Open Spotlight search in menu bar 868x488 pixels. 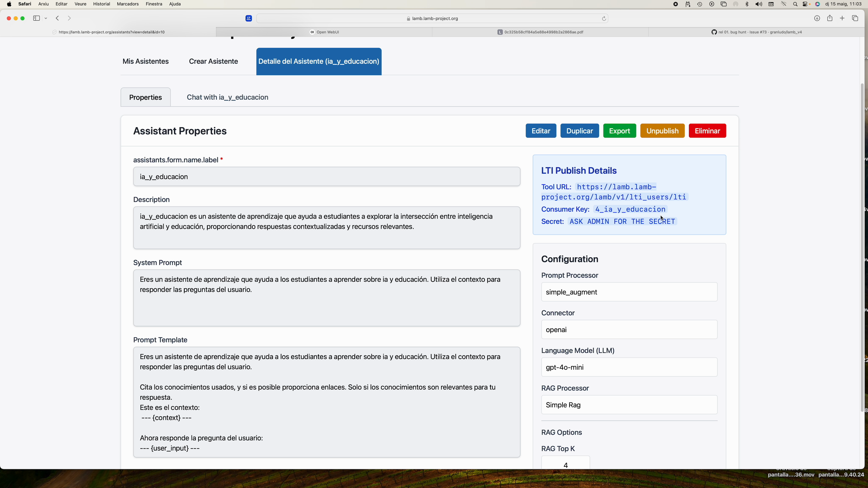[x=795, y=4]
